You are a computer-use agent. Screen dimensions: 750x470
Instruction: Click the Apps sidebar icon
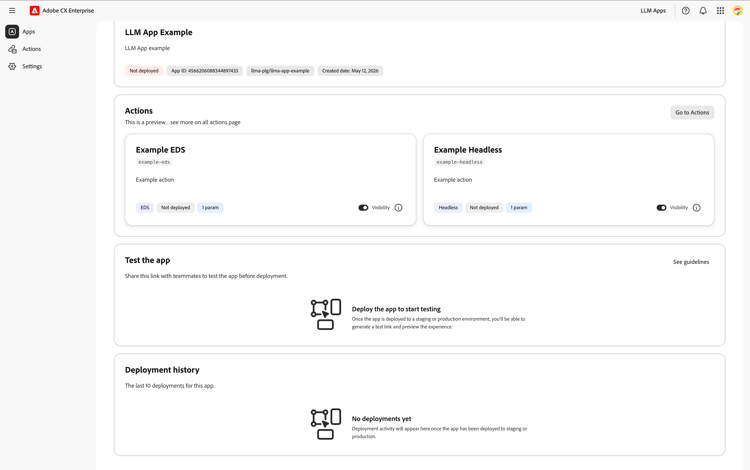[12, 32]
